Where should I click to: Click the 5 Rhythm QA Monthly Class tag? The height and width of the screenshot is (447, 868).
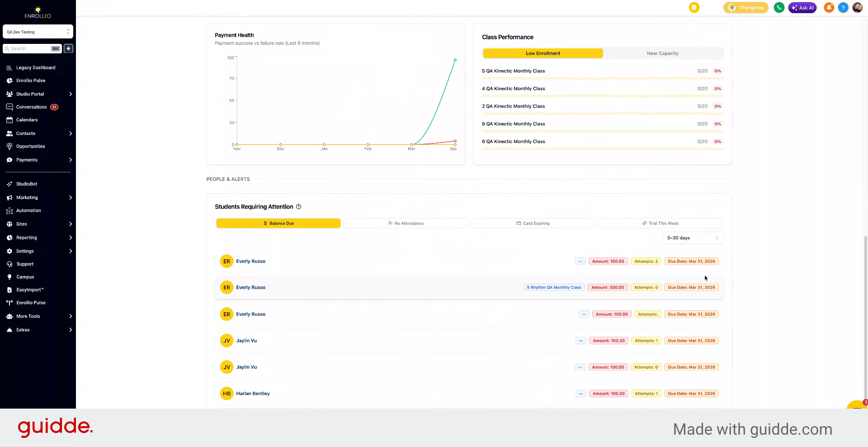554,287
